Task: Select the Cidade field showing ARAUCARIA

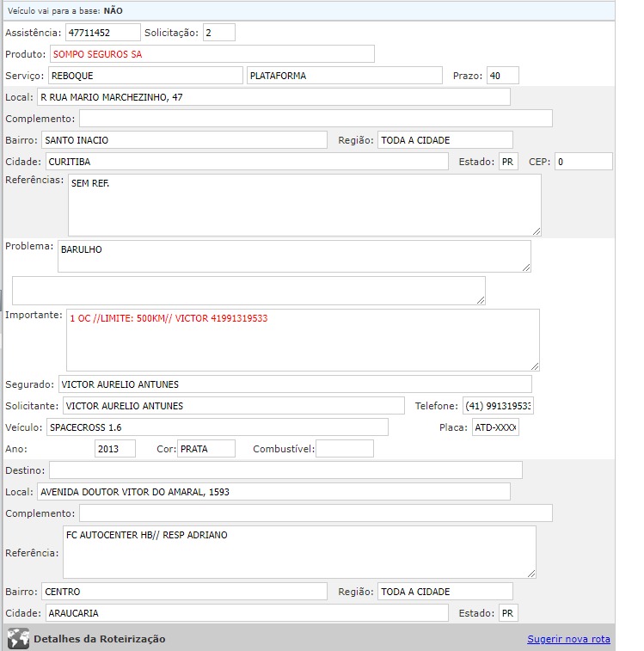Action: [246, 613]
